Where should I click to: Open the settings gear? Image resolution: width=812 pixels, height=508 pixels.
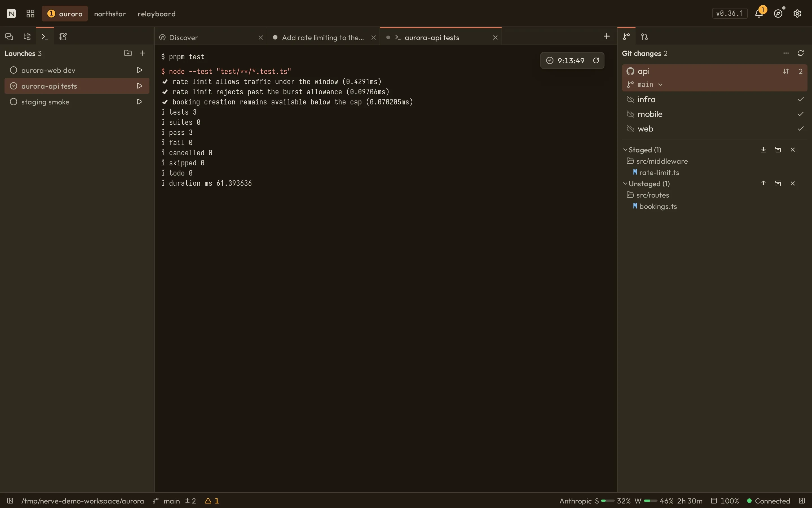coord(797,14)
